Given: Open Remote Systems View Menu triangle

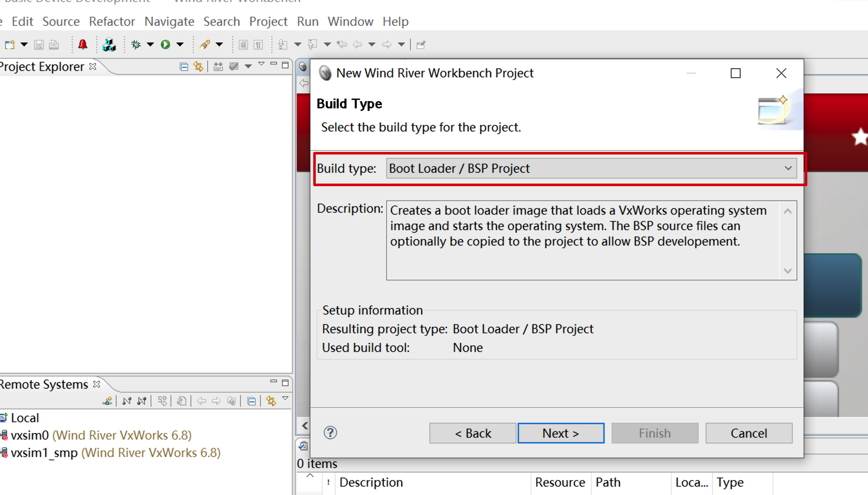Looking at the screenshot, I should pos(285,398).
